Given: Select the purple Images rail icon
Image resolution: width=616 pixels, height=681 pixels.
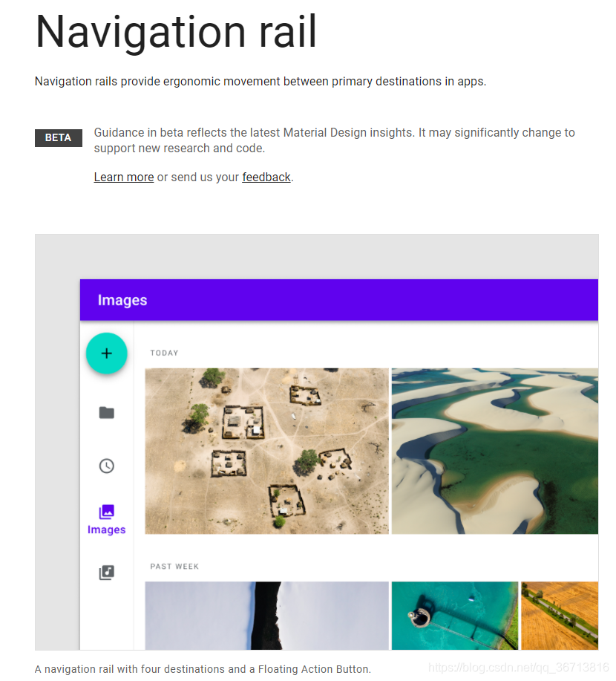Looking at the screenshot, I should tap(106, 512).
